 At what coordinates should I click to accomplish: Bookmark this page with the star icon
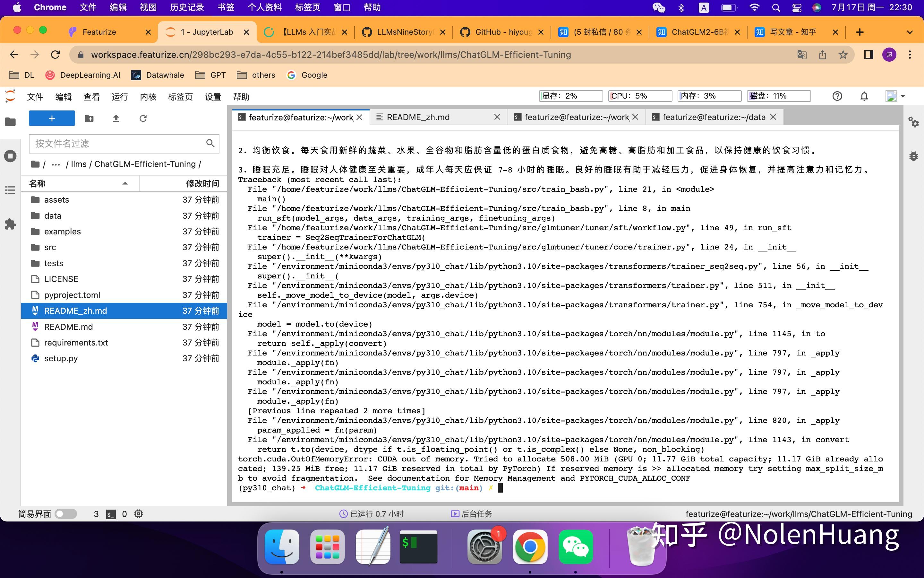[843, 55]
